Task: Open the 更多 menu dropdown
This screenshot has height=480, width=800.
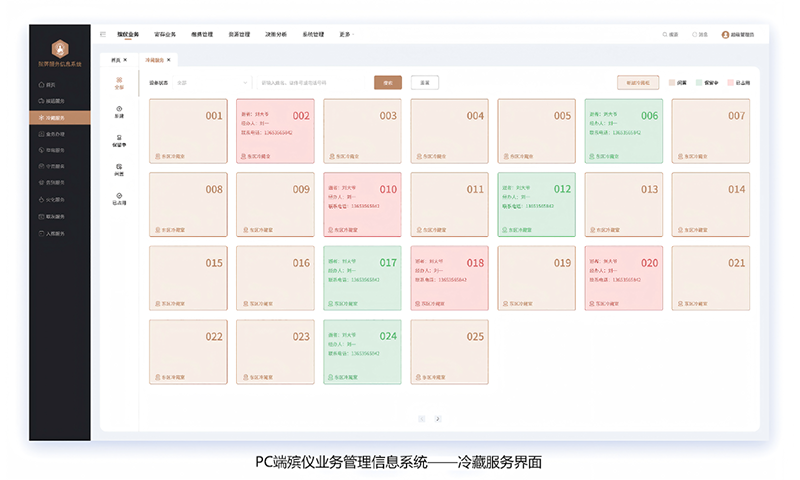Action: [346, 34]
